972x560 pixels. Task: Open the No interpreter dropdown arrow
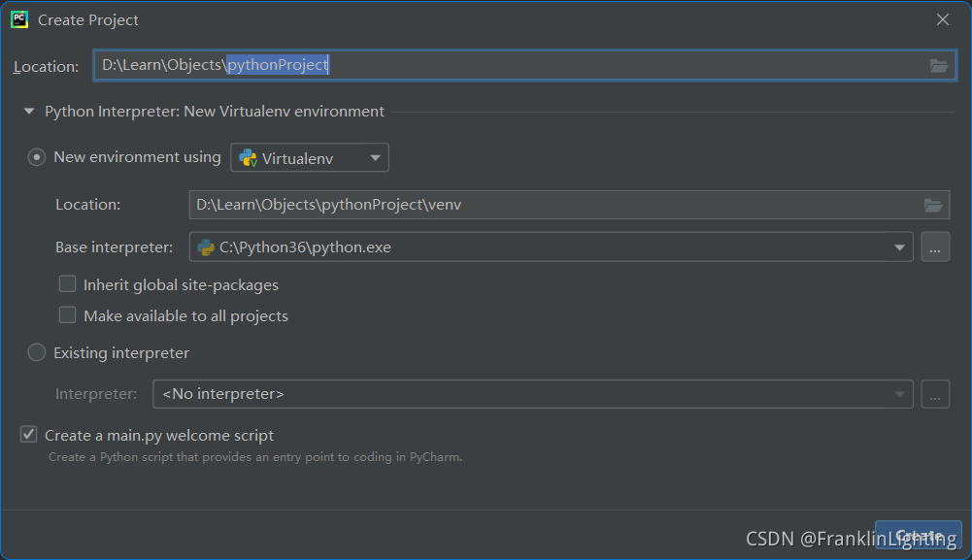pyautogui.click(x=899, y=395)
